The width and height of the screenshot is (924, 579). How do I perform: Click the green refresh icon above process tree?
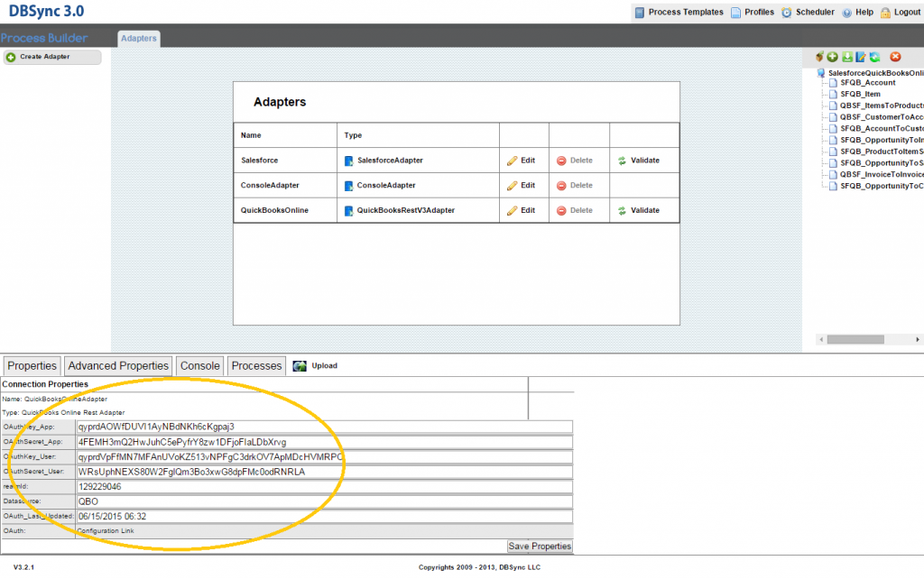(x=875, y=57)
